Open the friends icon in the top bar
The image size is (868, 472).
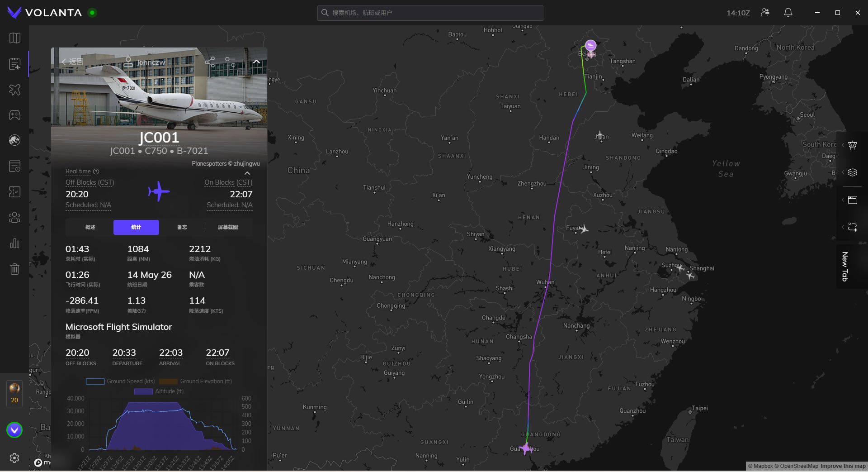pyautogui.click(x=765, y=13)
